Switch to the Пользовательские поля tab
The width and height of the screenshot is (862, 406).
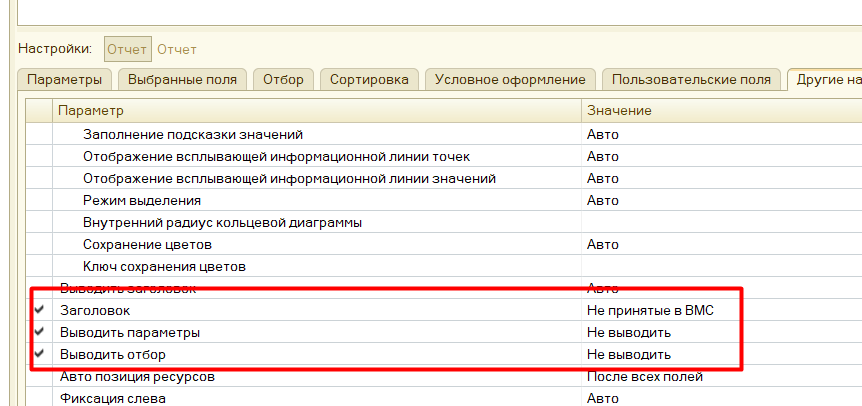point(691,79)
